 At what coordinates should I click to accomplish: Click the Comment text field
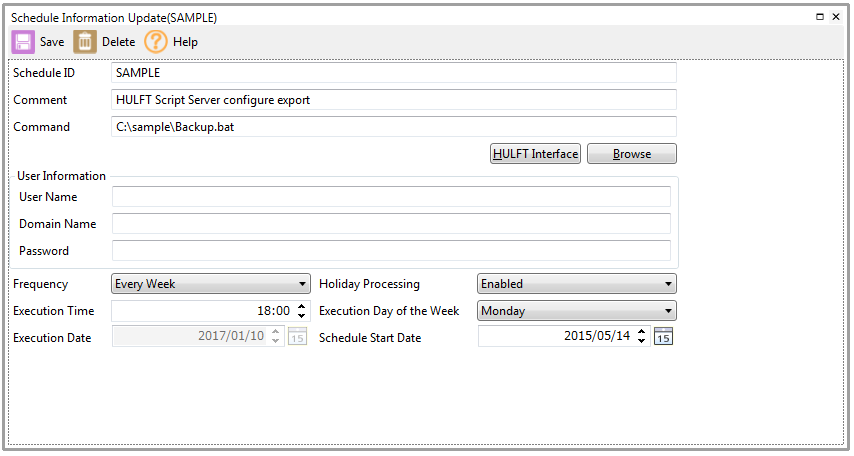(x=394, y=100)
